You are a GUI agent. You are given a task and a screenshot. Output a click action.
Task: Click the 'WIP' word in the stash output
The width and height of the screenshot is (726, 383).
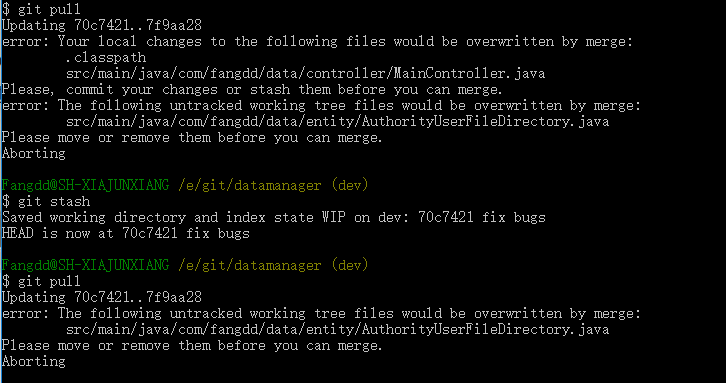tap(333, 217)
